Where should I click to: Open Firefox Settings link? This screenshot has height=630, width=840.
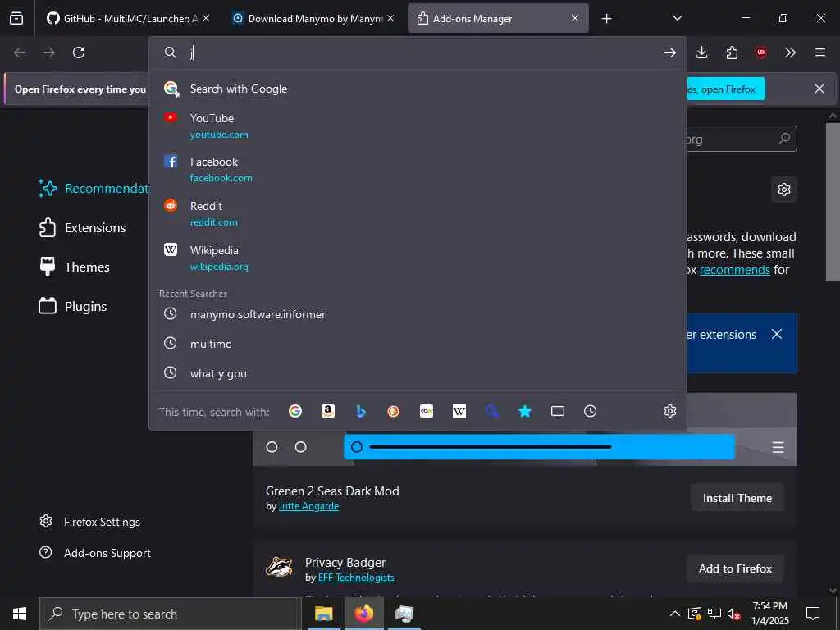click(x=89, y=522)
